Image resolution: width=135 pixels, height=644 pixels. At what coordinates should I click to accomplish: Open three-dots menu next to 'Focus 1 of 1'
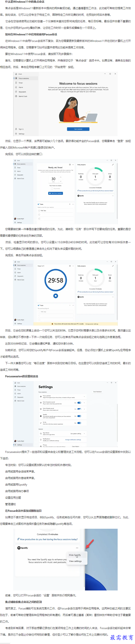pyautogui.click(x=73, y=266)
